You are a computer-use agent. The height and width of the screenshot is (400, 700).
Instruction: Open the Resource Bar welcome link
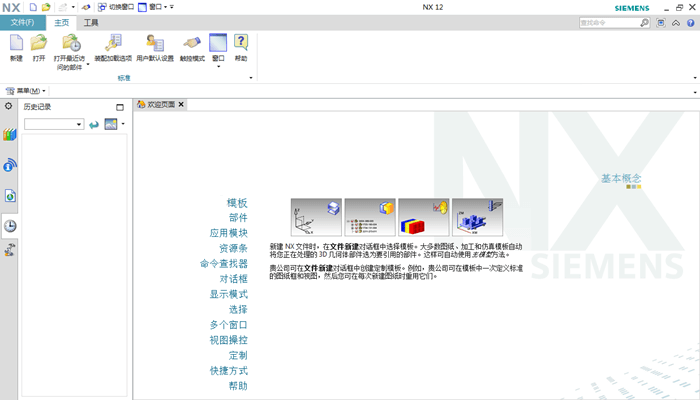(233, 248)
